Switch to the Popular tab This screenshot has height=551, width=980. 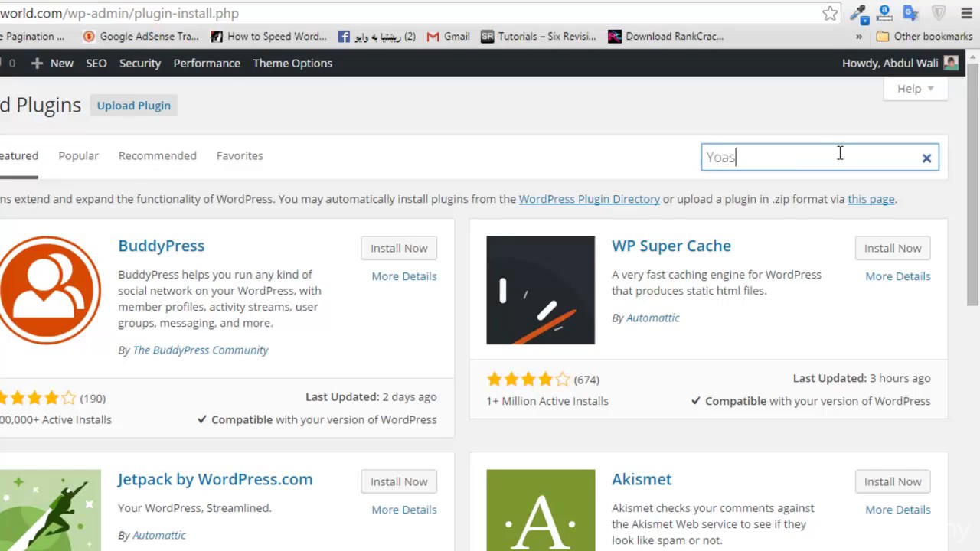[x=78, y=155]
